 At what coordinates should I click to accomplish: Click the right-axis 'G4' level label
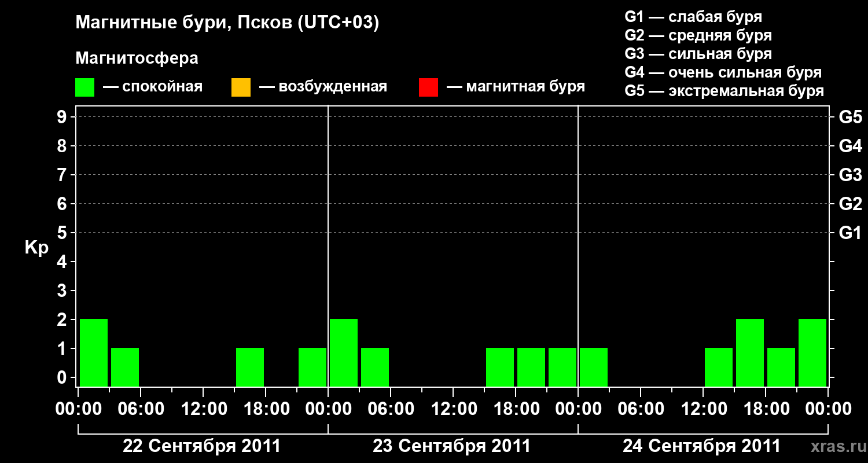[x=850, y=146]
